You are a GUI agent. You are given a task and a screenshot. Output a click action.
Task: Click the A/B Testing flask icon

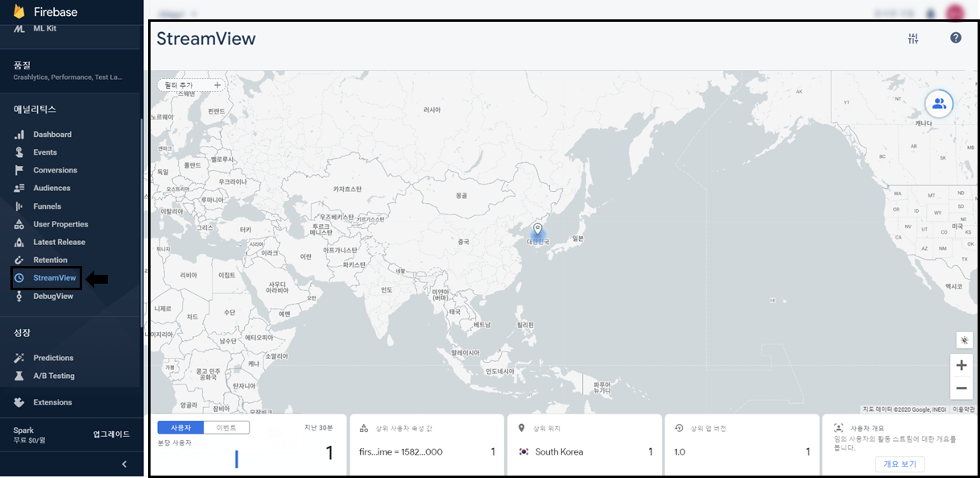(19, 376)
